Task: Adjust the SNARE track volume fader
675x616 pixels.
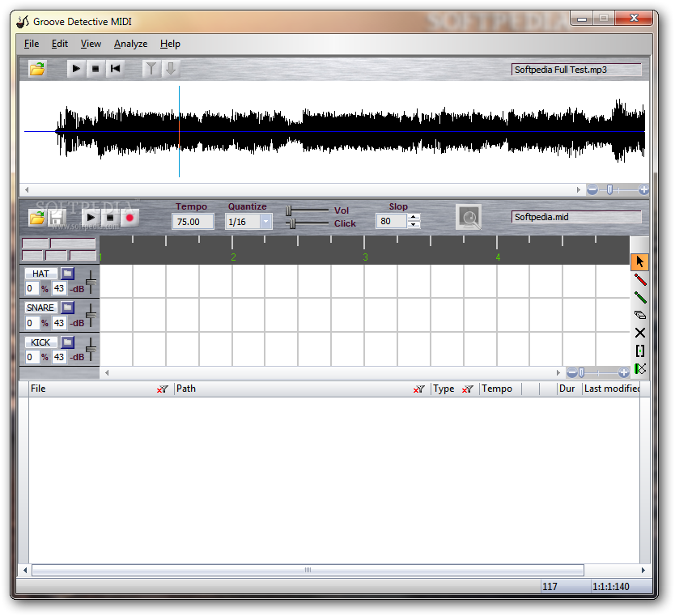Action: tap(91, 315)
